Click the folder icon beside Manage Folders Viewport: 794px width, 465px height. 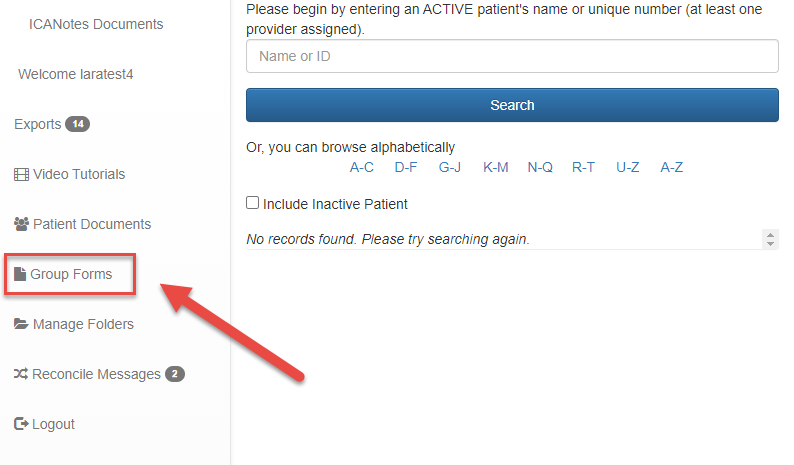pos(21,324)
